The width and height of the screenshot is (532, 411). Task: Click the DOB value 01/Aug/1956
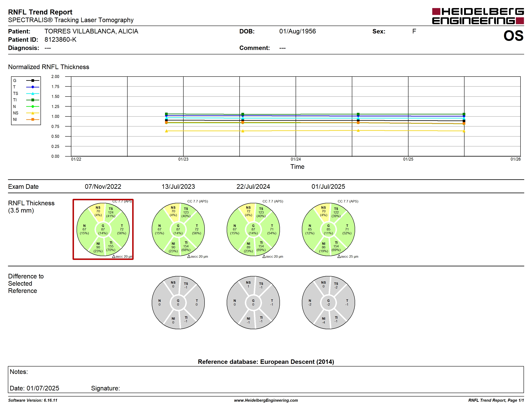[x=297, y=31]
